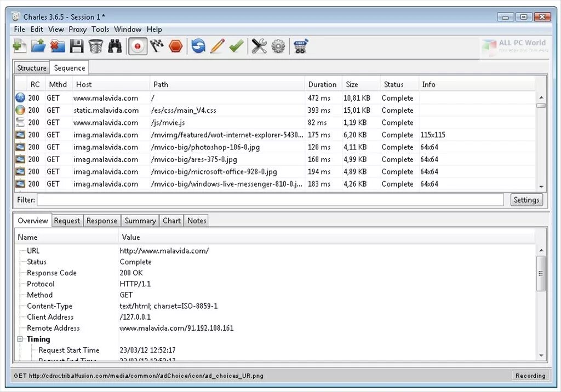Open the Edit menu
The image size is (561, 392).
click(x=37, y=30)
